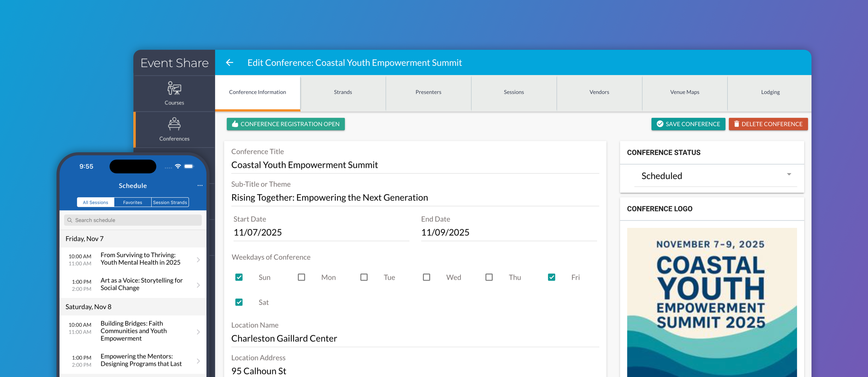This screenshot has height=377, width=868.
Task: Select the Session Strands segment
Action: [170, 202]
